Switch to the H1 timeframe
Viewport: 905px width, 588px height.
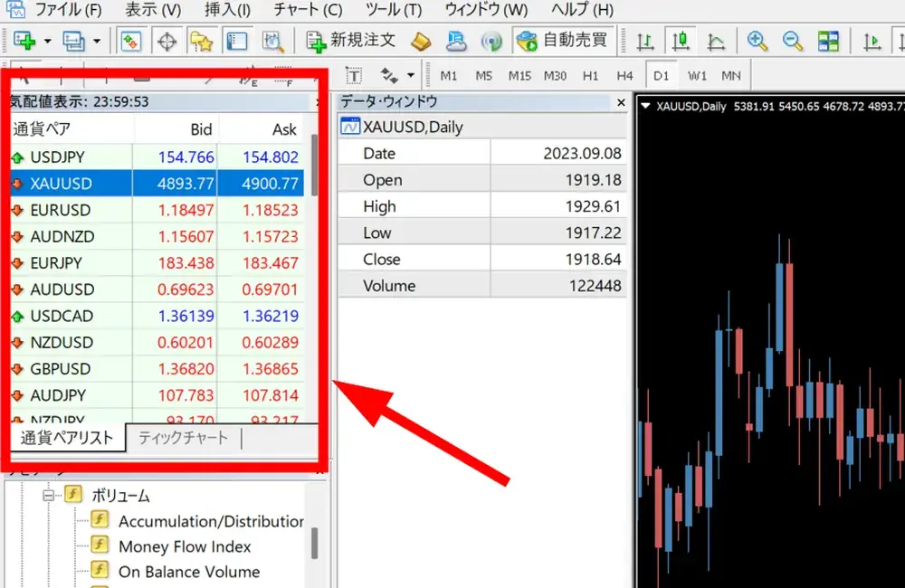click(591, 76)
